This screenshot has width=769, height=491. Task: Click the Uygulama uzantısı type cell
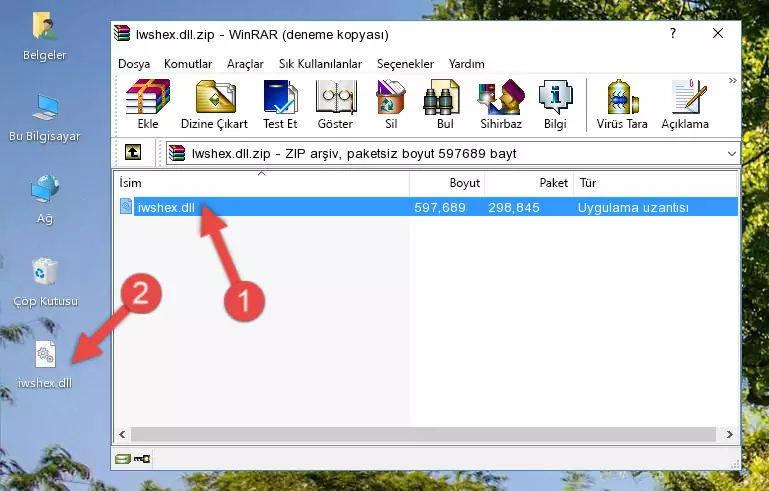click(x=633, y=207)
